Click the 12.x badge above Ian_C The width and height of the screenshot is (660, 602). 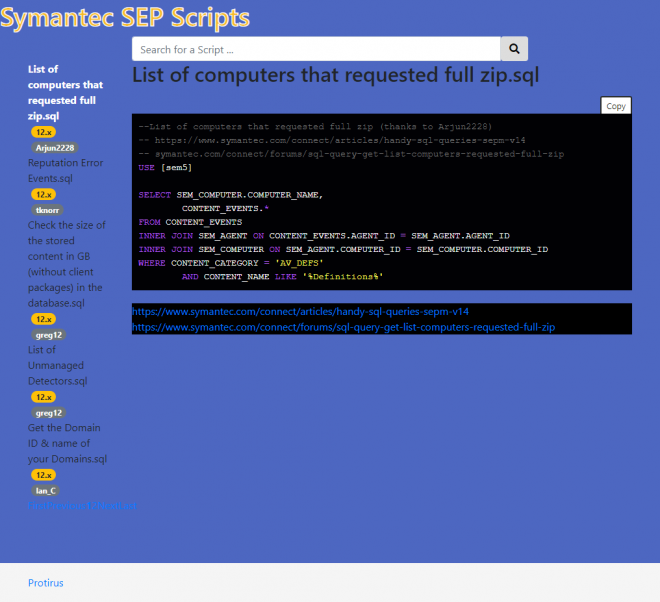[43, 475]
